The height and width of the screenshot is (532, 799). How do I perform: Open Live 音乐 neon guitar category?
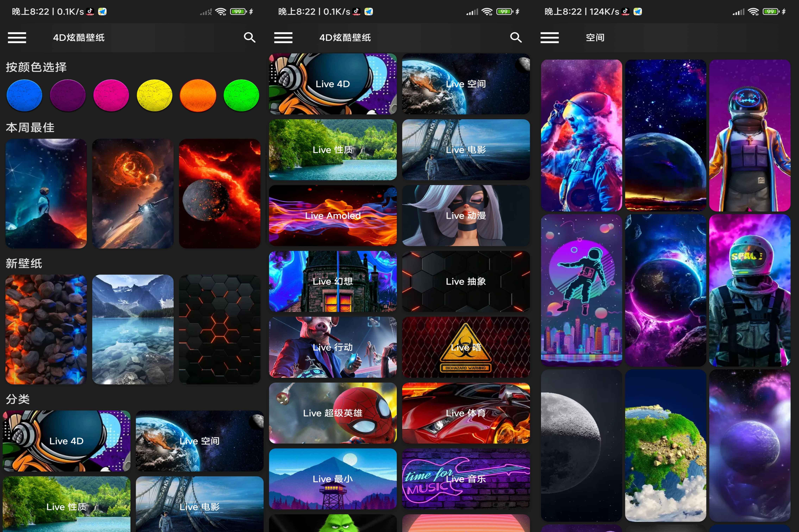[466, 479]
